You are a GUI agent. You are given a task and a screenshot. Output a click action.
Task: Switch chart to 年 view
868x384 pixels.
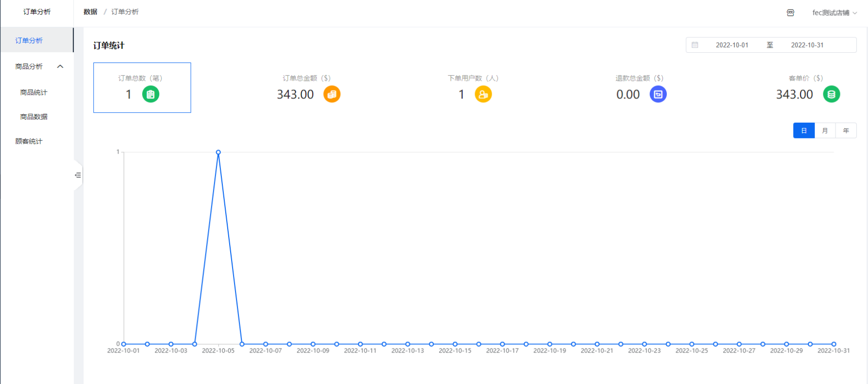pos(846,130)
